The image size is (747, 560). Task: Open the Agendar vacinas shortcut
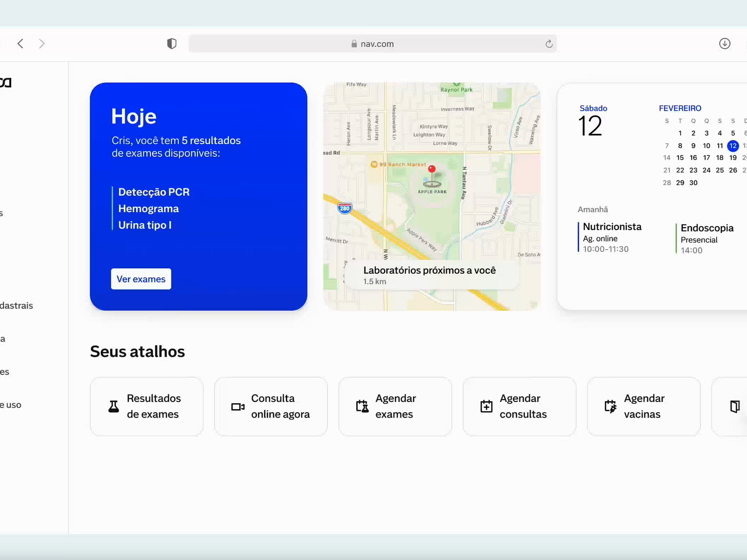[x=643, y=406]
